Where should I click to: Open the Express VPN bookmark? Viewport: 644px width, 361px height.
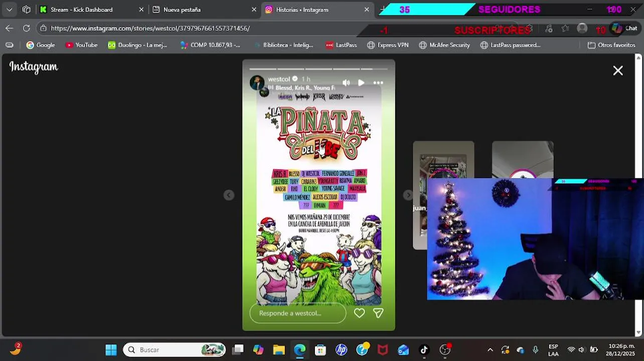pos(388,45)
